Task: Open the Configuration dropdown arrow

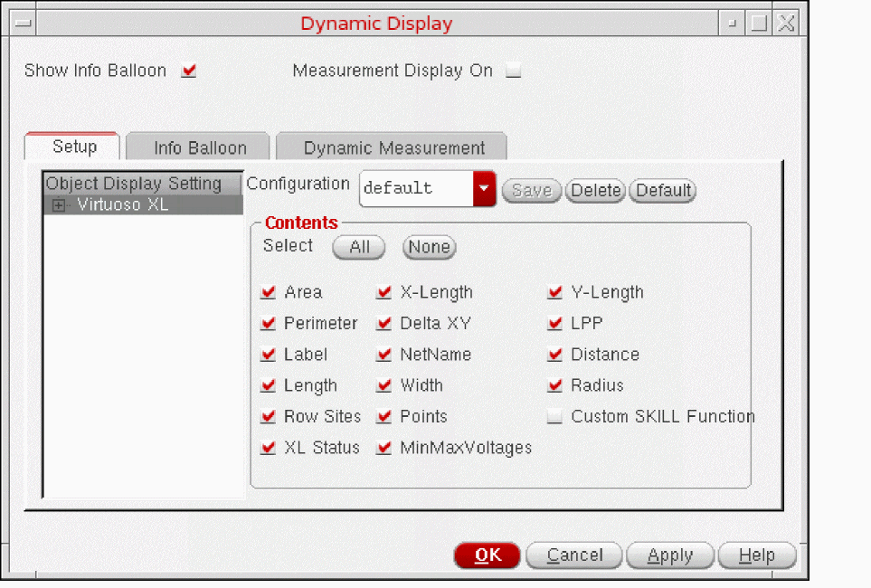Action: 485,189
